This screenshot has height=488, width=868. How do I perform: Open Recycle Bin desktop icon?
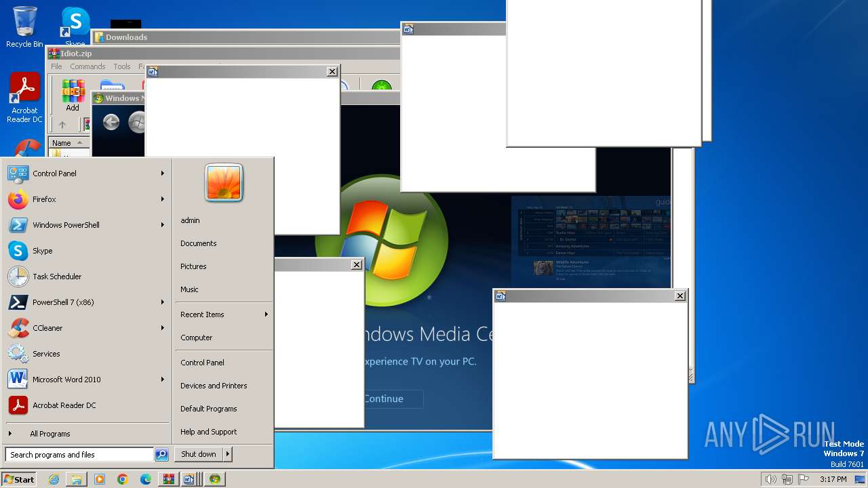(24, 27)
